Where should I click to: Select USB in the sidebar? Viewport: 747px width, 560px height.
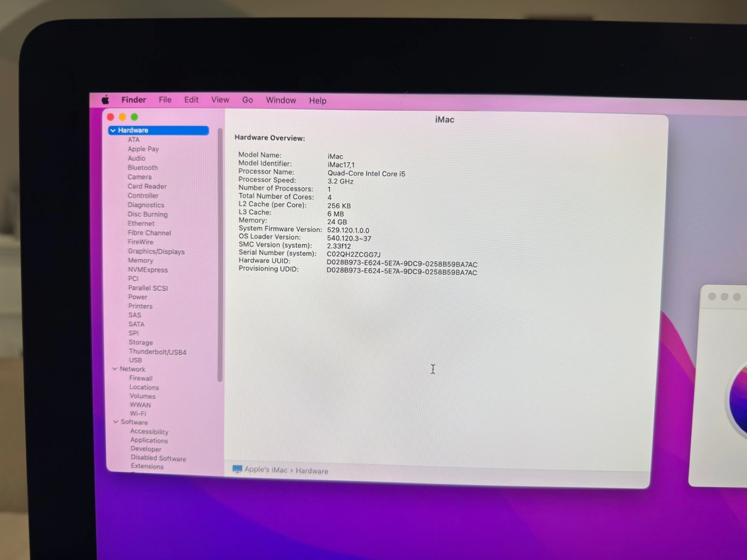[x=135, y=360]
